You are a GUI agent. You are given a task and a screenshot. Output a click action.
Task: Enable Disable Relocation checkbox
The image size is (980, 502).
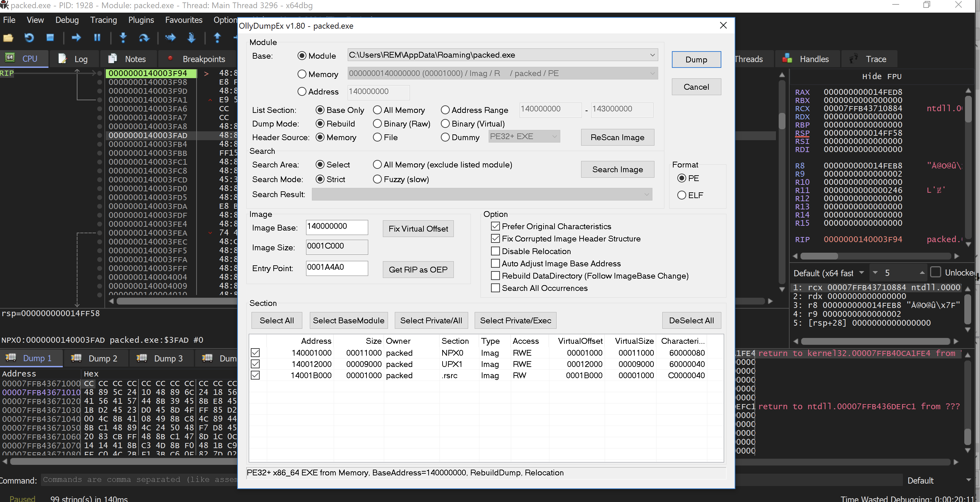pos(495,251)
